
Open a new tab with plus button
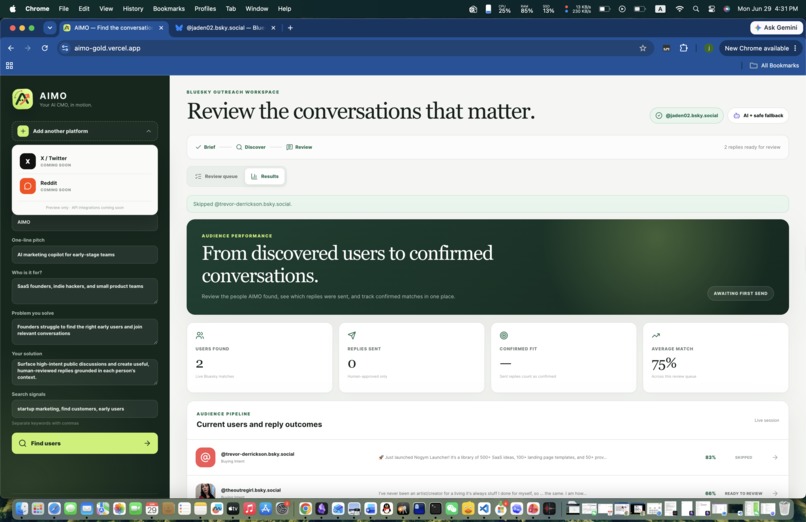click(290, 28)
